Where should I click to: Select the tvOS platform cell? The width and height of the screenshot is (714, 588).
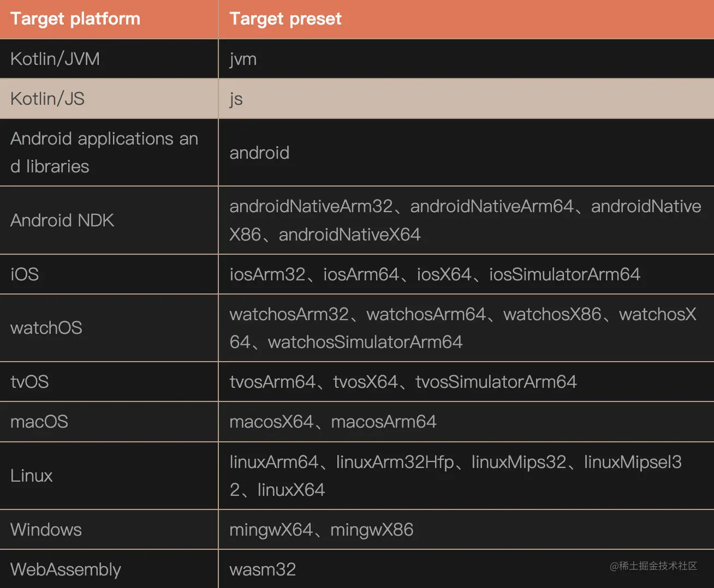[x=29, y=382]
